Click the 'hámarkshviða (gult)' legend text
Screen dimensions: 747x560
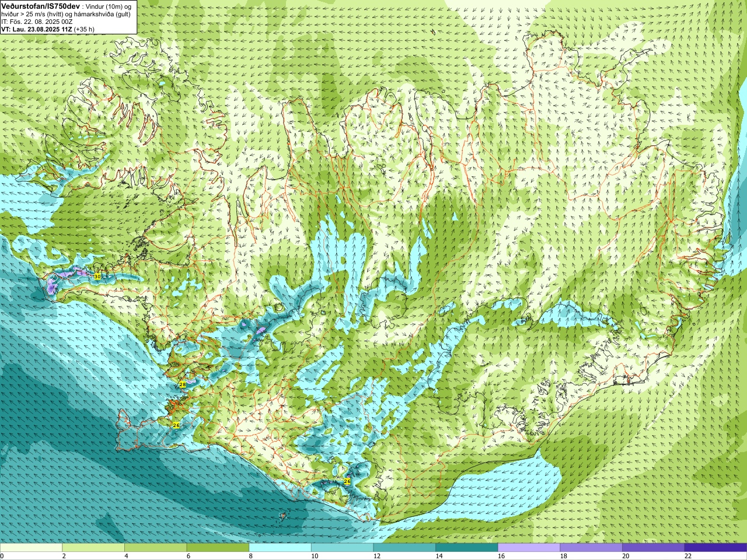point(102,14)
